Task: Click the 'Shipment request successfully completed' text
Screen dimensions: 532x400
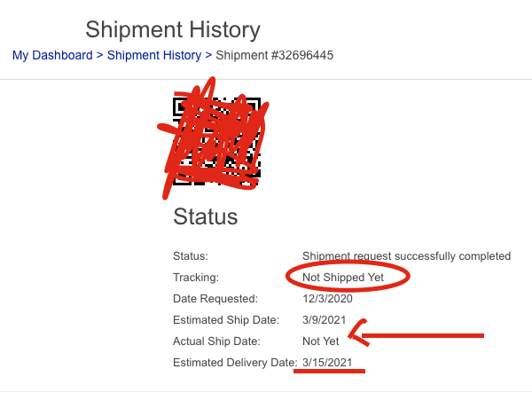Action: [x=406, y=255]
